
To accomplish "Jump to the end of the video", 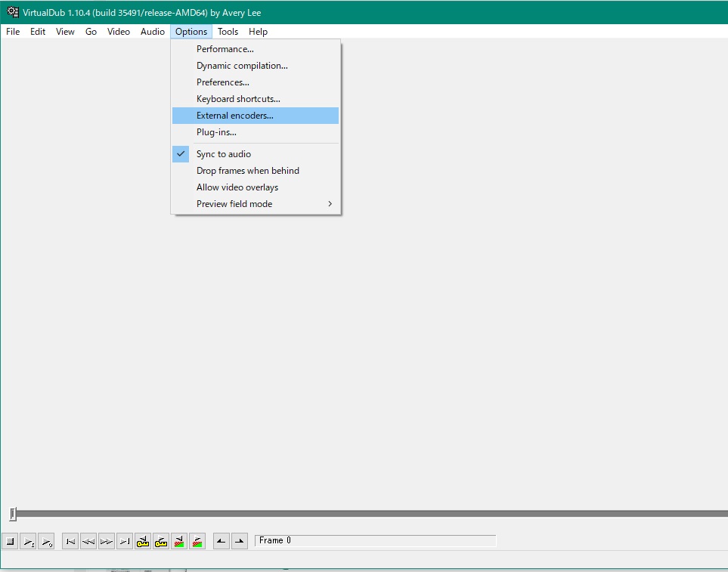I will pyautogui.click(x=125, y=541).
